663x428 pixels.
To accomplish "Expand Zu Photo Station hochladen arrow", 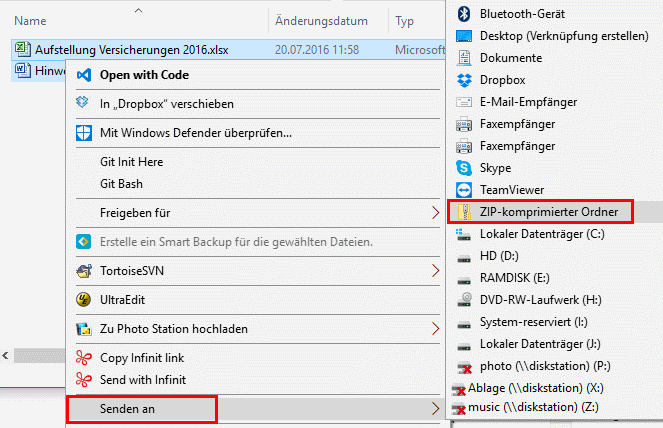I will click(x=435, y=328).
